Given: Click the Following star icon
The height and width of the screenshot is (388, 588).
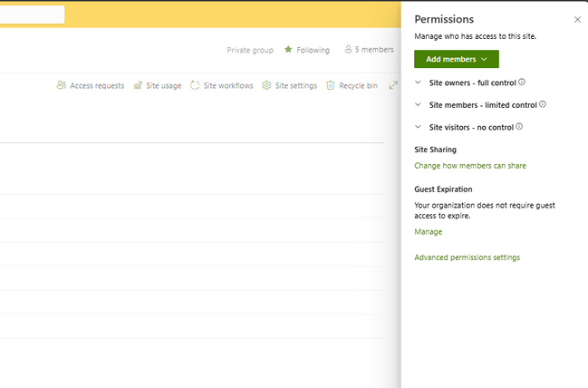Looking at the screenshot, I should pyautogui.click(x=288, y=50).
